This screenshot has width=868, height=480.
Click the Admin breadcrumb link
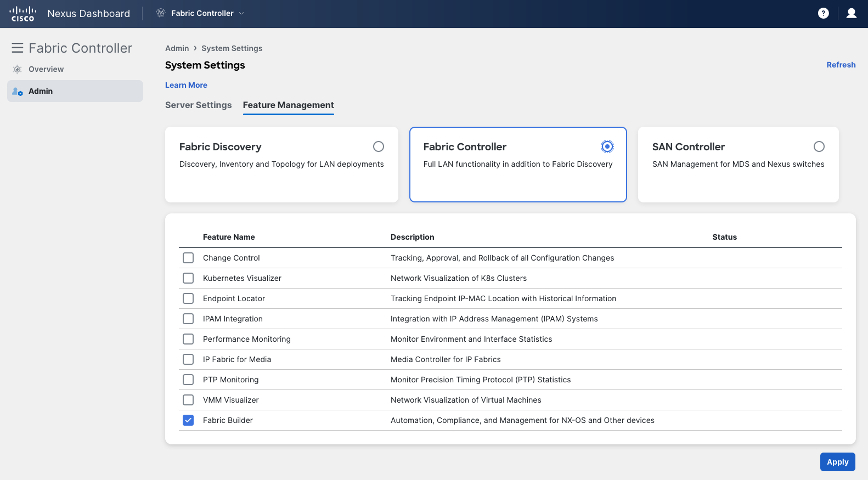pos(177,48)
